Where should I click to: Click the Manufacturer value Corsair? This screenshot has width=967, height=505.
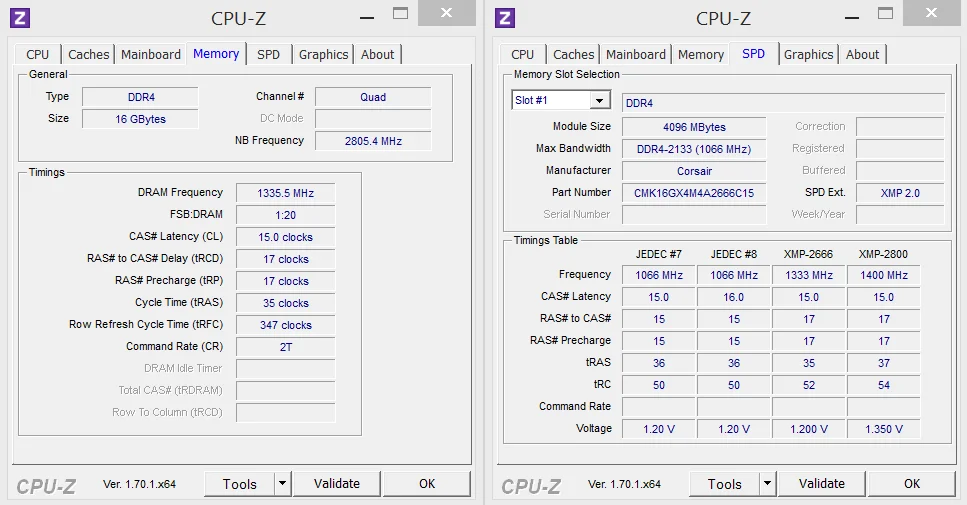click(x=694, y=171)
